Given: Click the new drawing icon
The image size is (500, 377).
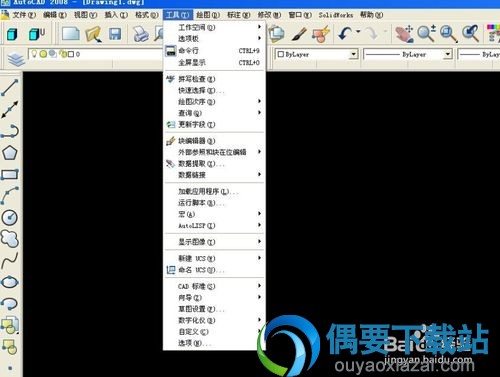Looking at the screenshot, I should (70, 34).
